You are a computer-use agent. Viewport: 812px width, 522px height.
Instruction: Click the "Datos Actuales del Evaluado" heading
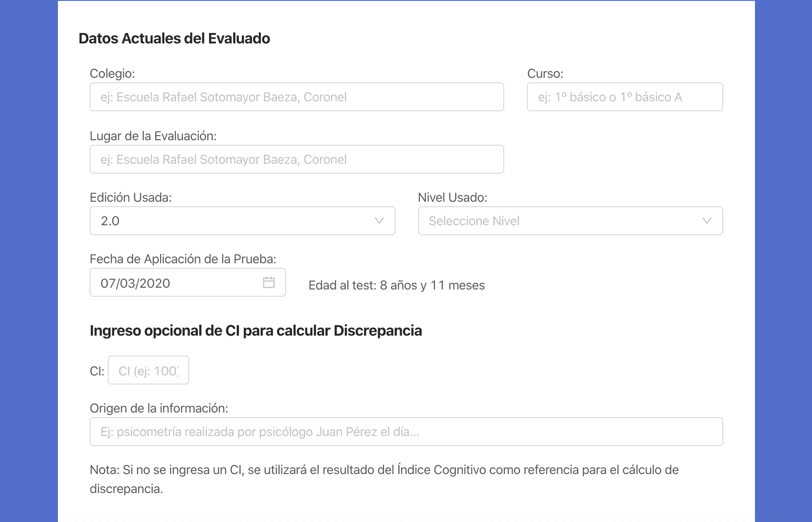[x=174, y=38]
